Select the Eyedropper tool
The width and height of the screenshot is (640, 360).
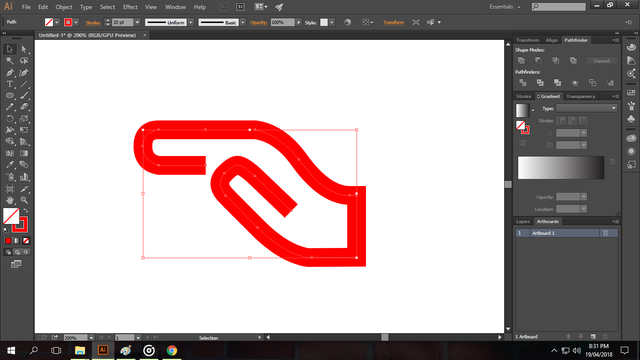[x=10, y=165]
